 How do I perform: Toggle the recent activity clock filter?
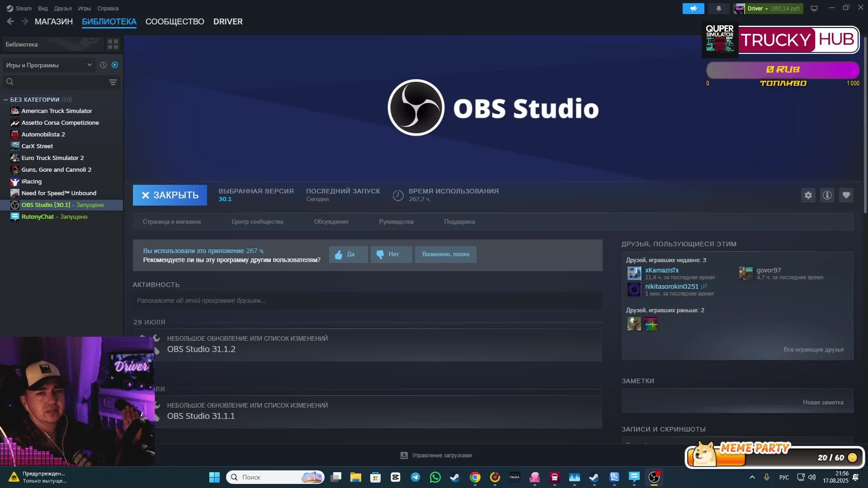point(103,65)
